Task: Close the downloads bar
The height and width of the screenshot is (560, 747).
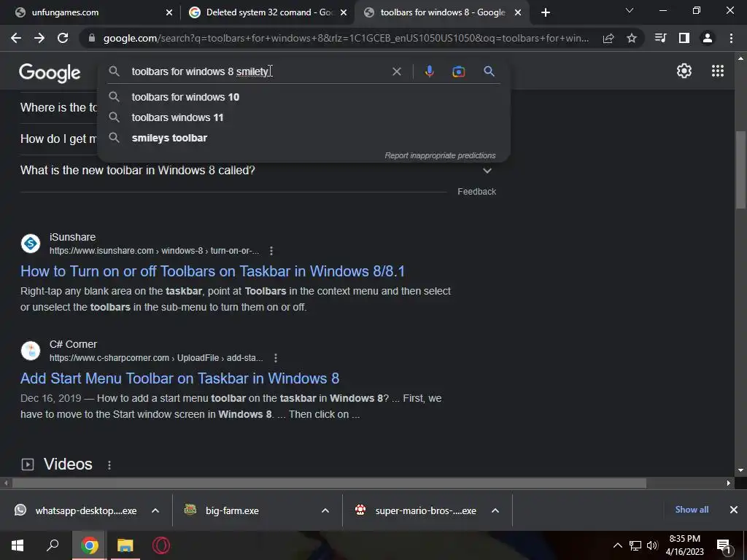Action: 734,510
